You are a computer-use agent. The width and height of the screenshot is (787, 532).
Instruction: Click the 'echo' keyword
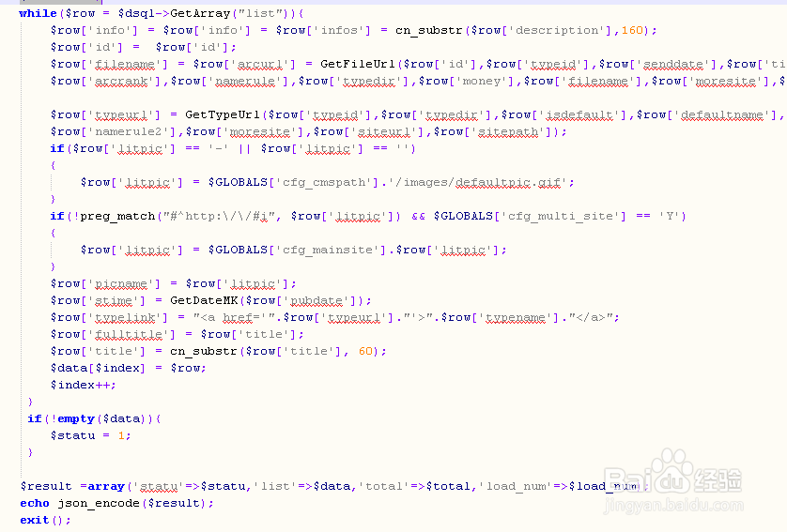click(x=35, y=503)
